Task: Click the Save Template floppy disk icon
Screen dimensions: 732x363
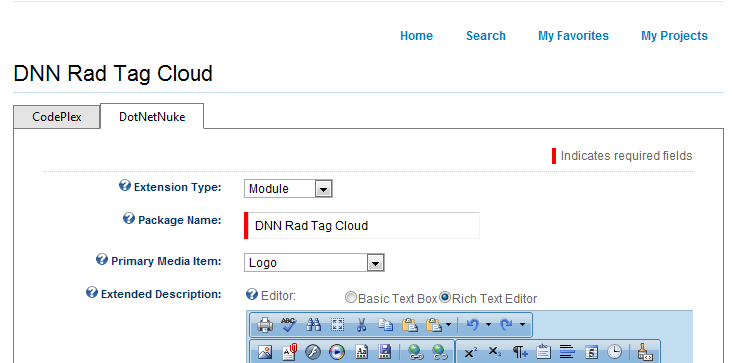Action: (385, 352)
